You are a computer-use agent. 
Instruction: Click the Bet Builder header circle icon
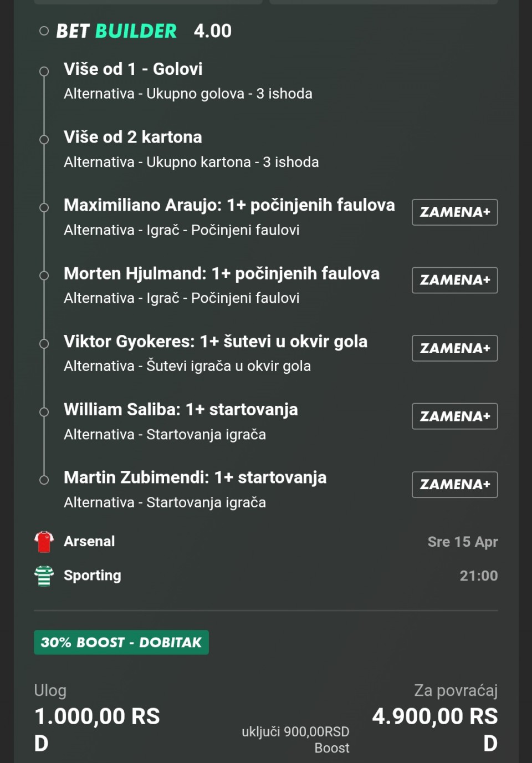(44, 31)
